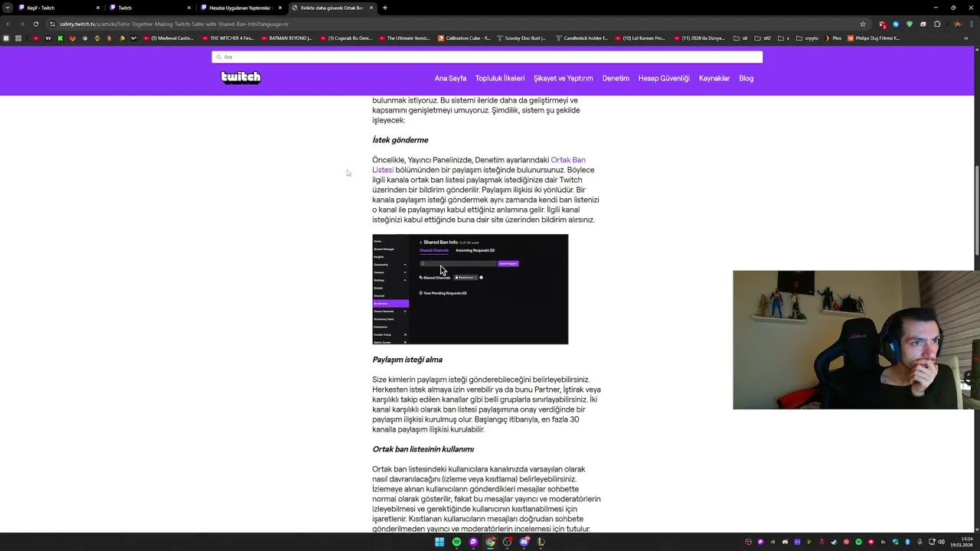Image resolution: width=980 pixels, height=551 pixels.
Task: Open the Plex bookmark
Action: (x=833, y=37)
